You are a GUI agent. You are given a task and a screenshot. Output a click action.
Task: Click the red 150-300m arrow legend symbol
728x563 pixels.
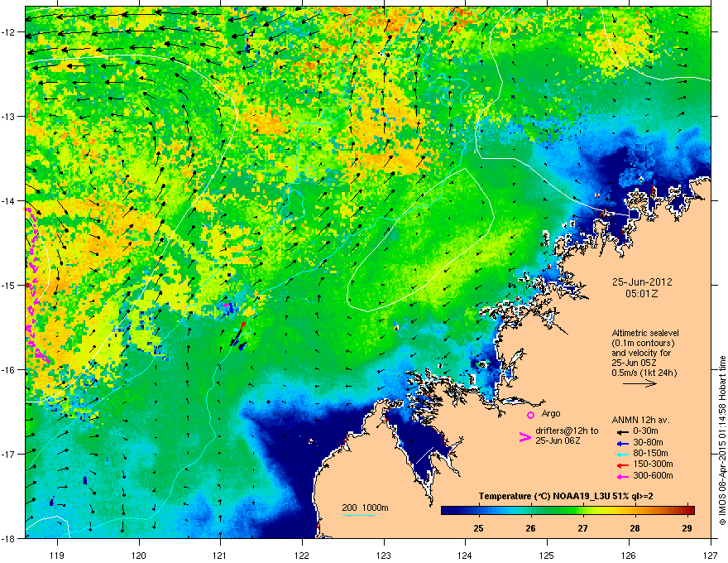point(622,464)
